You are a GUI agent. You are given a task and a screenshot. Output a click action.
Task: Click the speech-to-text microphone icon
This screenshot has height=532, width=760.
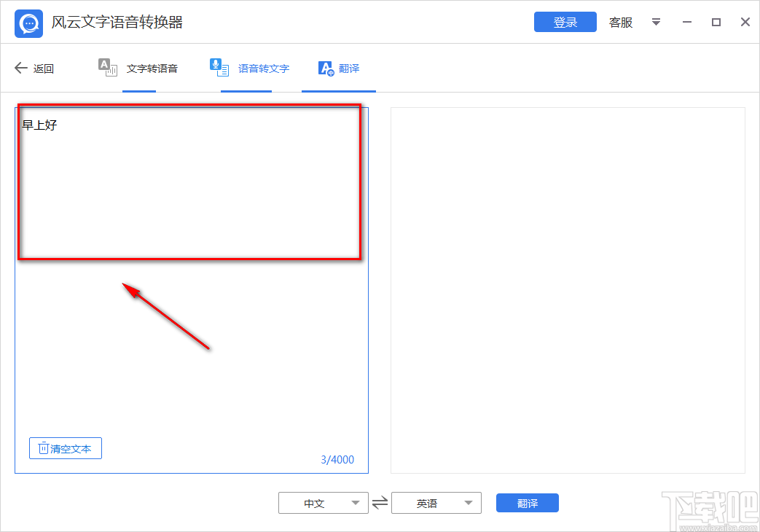219,67
